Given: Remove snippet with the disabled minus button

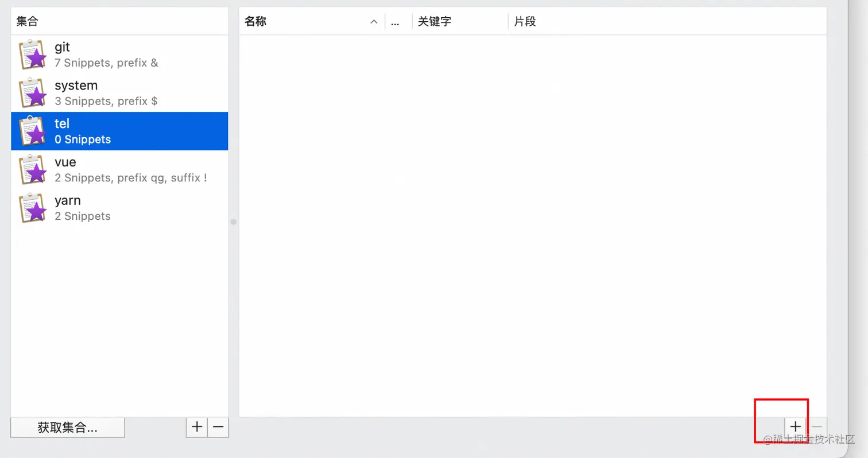Looking at the screenshot, I should pos(817,426).
